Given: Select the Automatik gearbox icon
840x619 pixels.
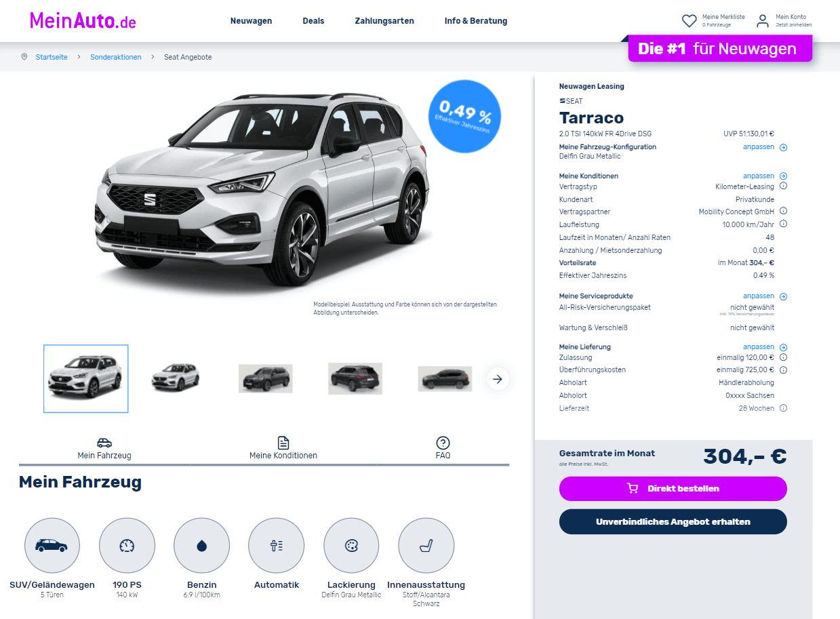Looking at the screenshot, I should [x=277, y=546].
